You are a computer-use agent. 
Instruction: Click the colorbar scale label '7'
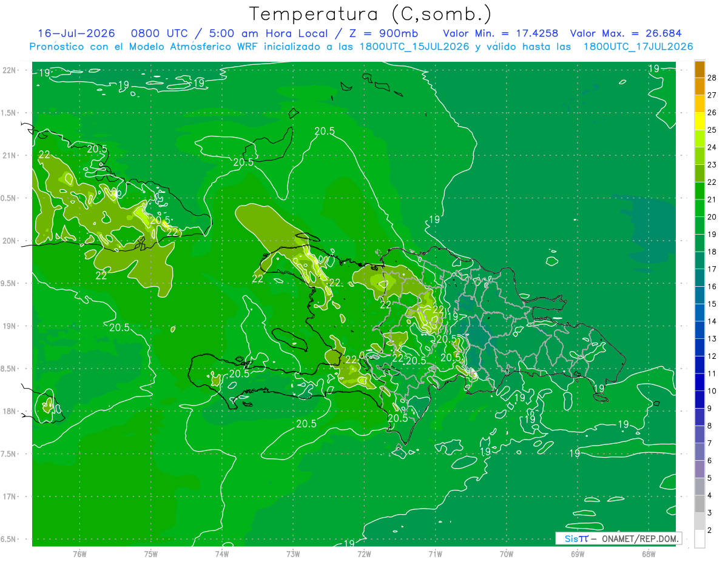pos(710,443)
